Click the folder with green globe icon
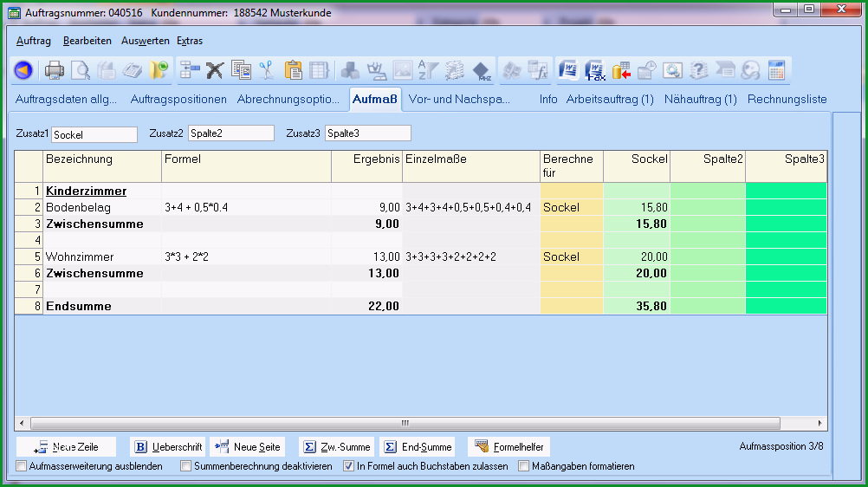868x487 pixels. click(x=159, y=70)
